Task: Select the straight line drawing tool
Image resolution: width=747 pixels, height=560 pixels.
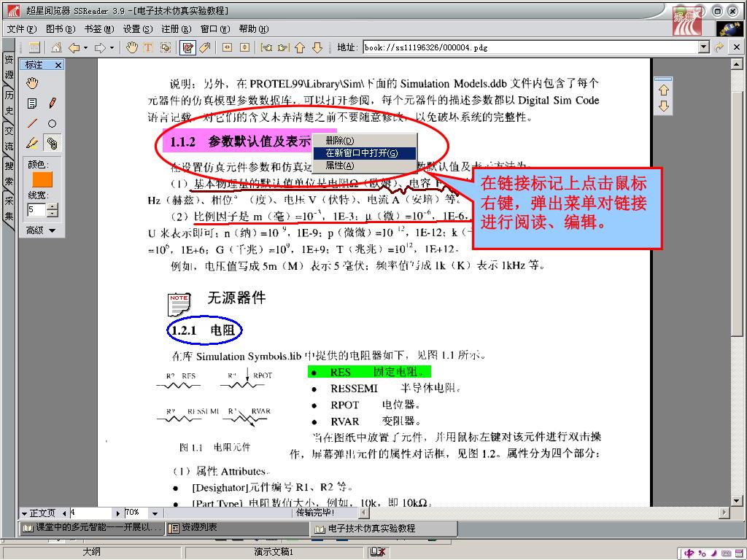Action: click(x=32, y=123)
